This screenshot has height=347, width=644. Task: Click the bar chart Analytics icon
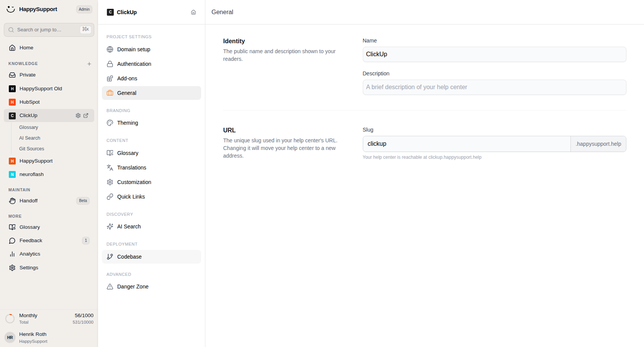tap(12, 254)
